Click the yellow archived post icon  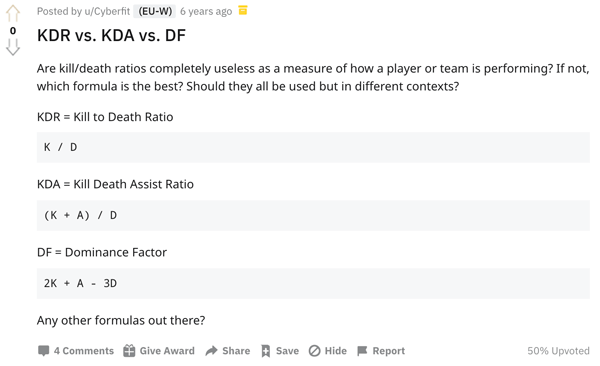point(243,10)
